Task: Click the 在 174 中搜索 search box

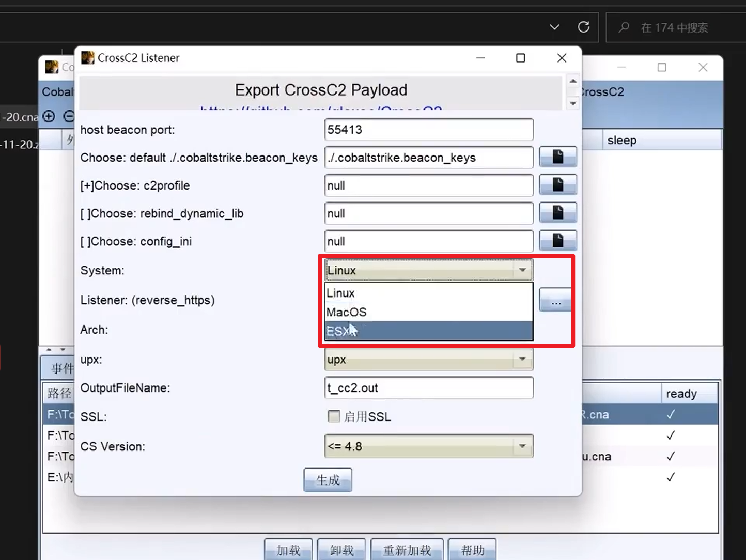Action: click(676, 27)
